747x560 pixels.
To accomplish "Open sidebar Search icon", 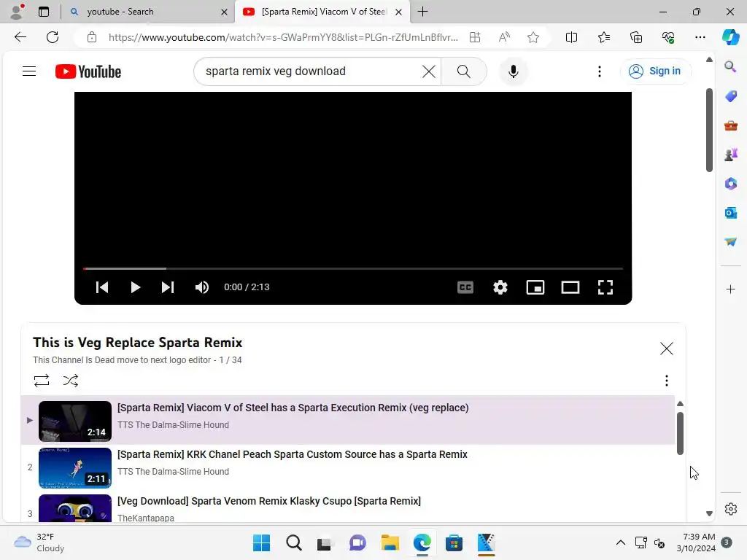I will coord(730,66).
